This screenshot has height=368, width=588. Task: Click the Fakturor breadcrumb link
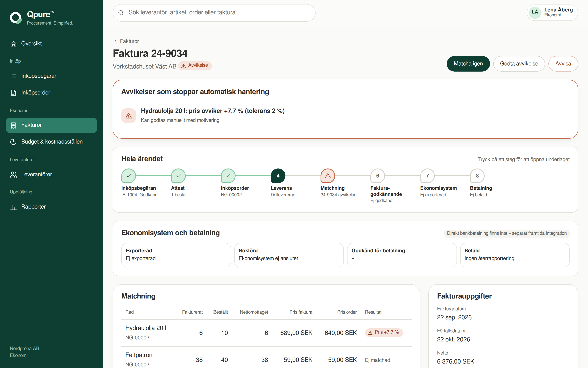(x=129, y=41)
